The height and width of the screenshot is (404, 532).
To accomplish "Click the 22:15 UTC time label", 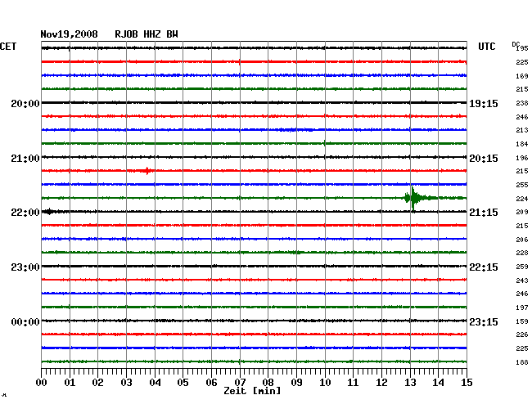I will pyautogui.click(x=484, y=267).
